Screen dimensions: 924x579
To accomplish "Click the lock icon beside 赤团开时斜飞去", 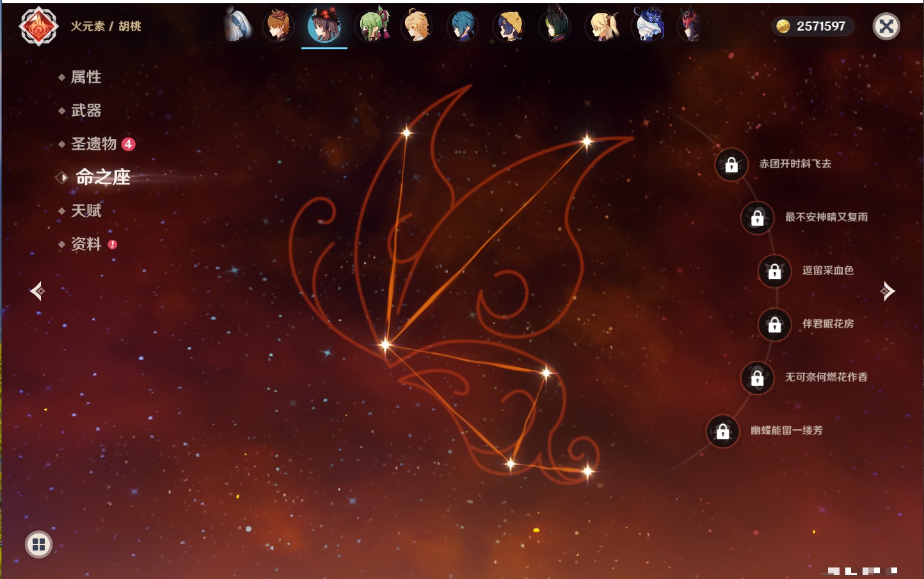I will tap(731, 164).
